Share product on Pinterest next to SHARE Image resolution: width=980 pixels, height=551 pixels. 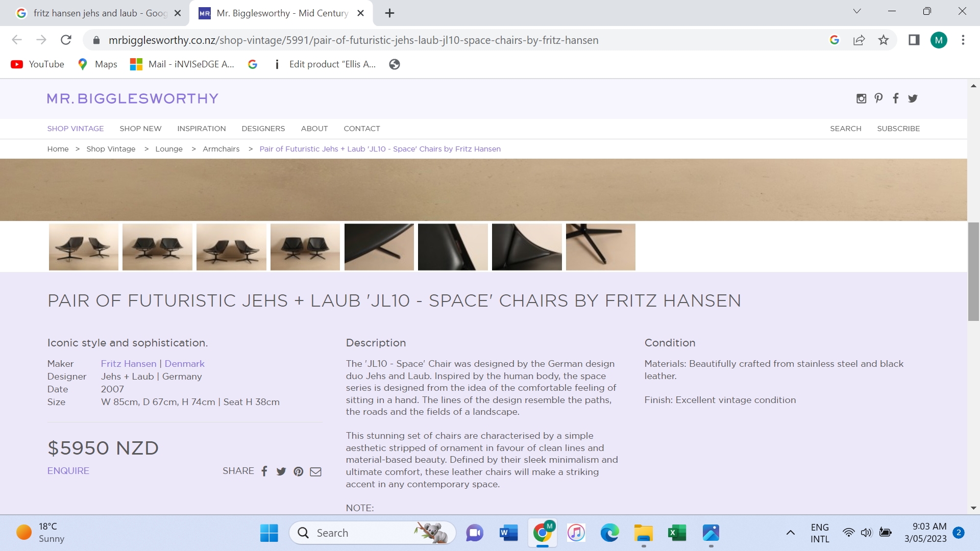299,471
